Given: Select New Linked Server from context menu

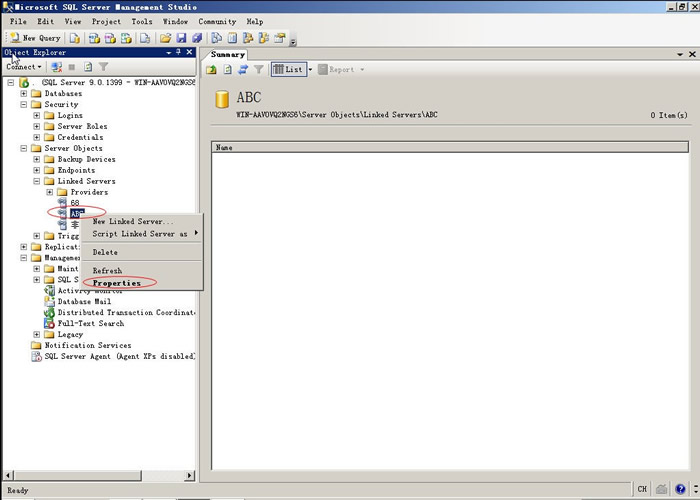Looking at the screenshot, I should (x=132, y=222).
